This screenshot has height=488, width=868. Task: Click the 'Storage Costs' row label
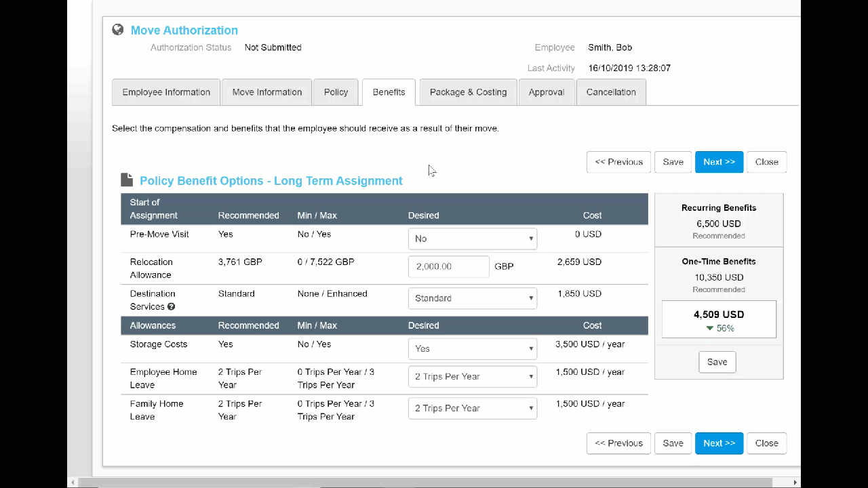click(x=159, y=344)
